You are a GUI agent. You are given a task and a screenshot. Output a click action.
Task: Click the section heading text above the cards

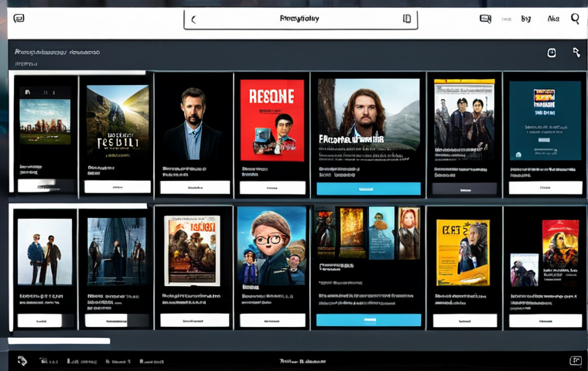click(x=57, y=52)
